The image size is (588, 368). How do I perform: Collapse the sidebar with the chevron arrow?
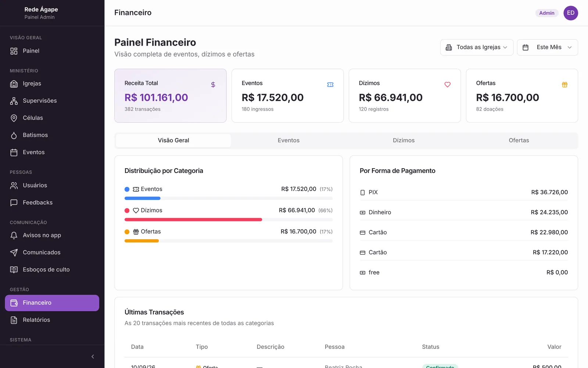[x=93, y=357]
